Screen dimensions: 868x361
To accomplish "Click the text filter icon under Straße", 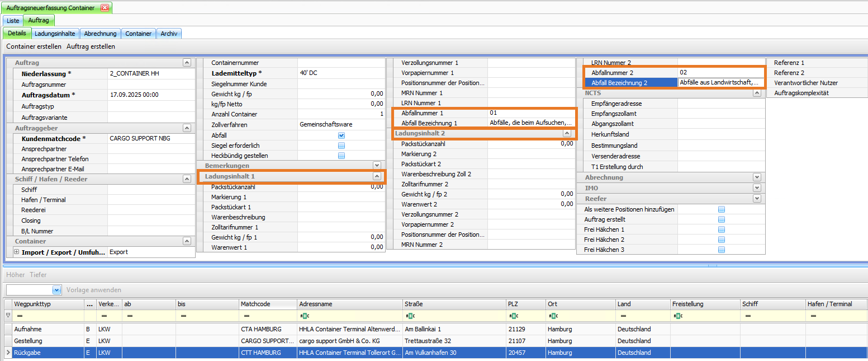I will (x=410, y=316).
